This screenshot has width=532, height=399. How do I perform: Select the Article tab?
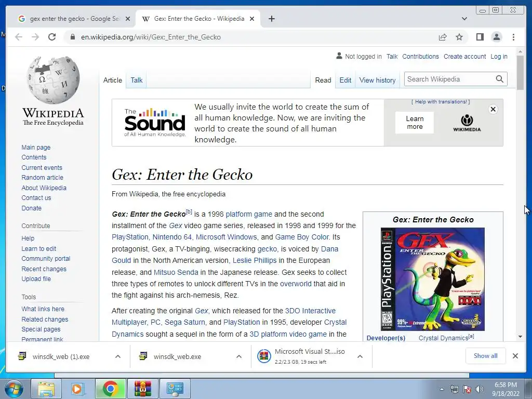point(113,80)
